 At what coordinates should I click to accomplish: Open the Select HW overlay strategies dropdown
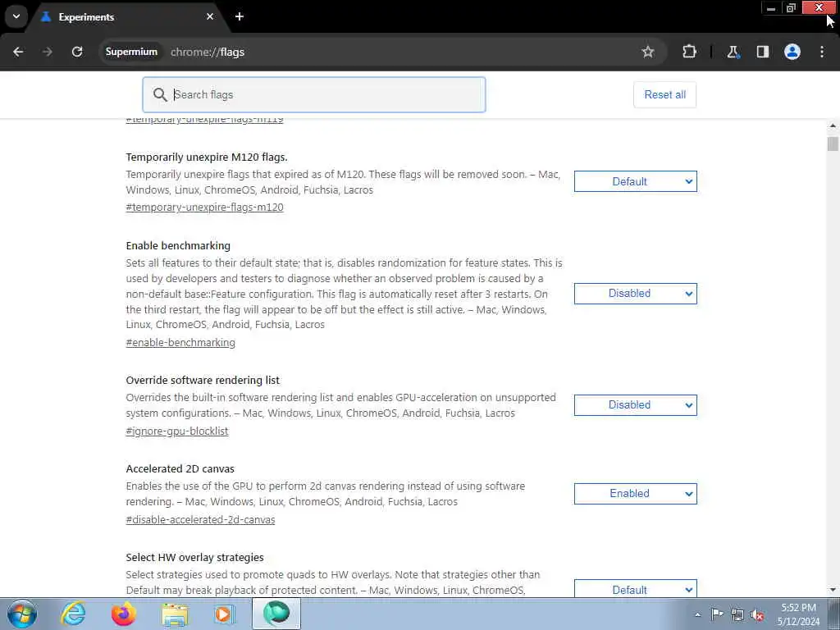(x=636, y=589)
